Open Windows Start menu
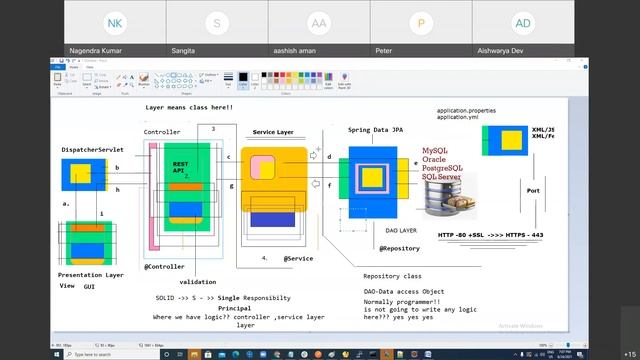Viewport: 640px width, 360px height. pos(57,354)
